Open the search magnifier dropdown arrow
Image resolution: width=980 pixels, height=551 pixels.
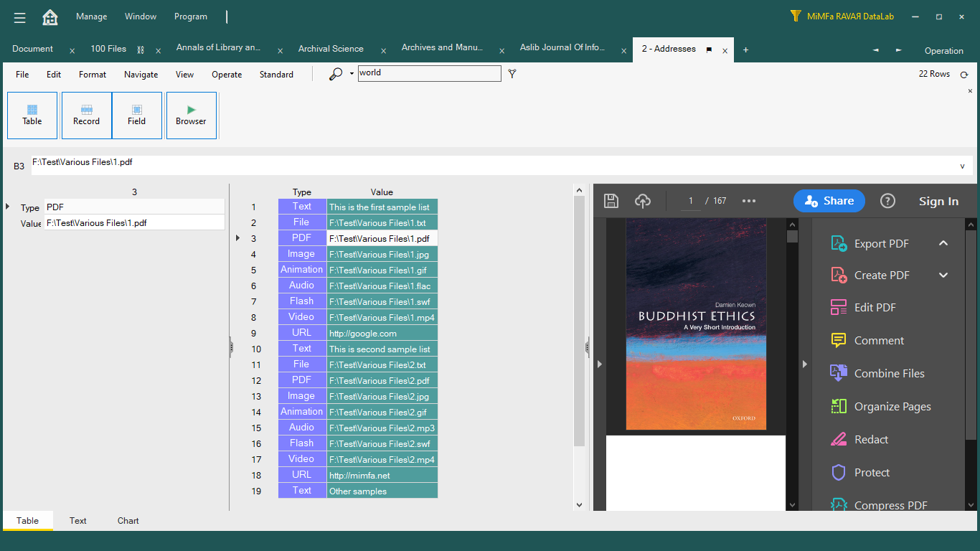pyautogui.click(x=352, y=74)
